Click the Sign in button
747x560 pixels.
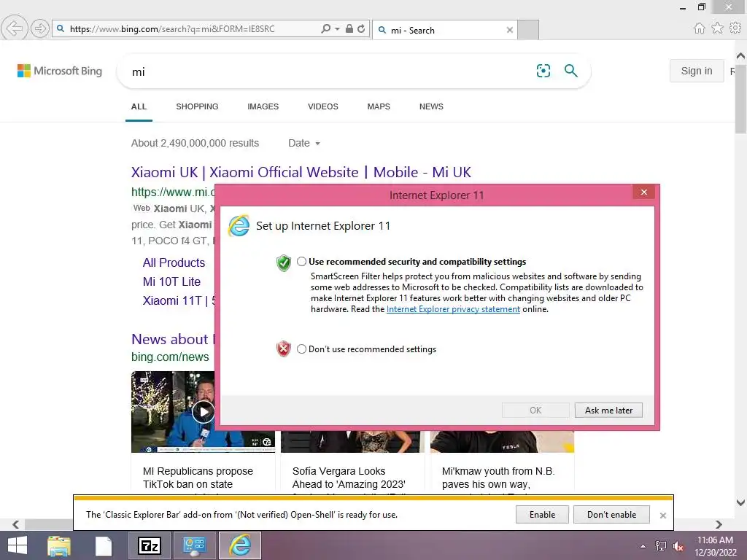point(697,71)
